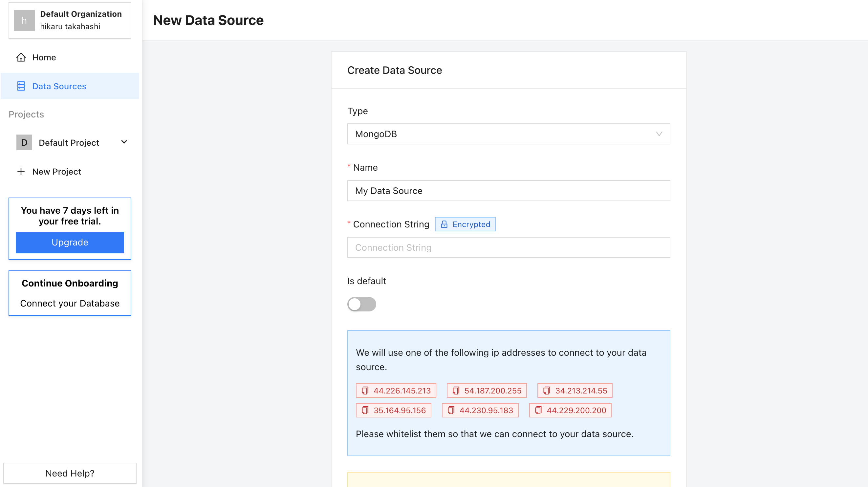Click the plus icon beside New Project
The image size is (868, 487).
tap(21, 171)
